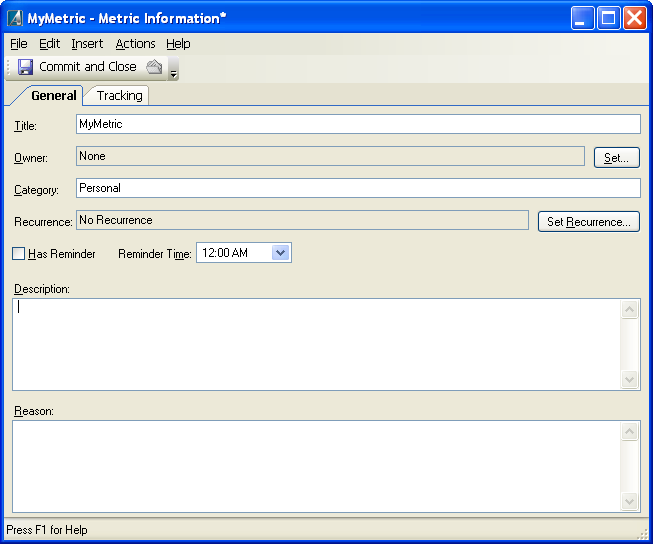Click the window resize grip in status bar
The image size is (653, 544).
[643, 534]
